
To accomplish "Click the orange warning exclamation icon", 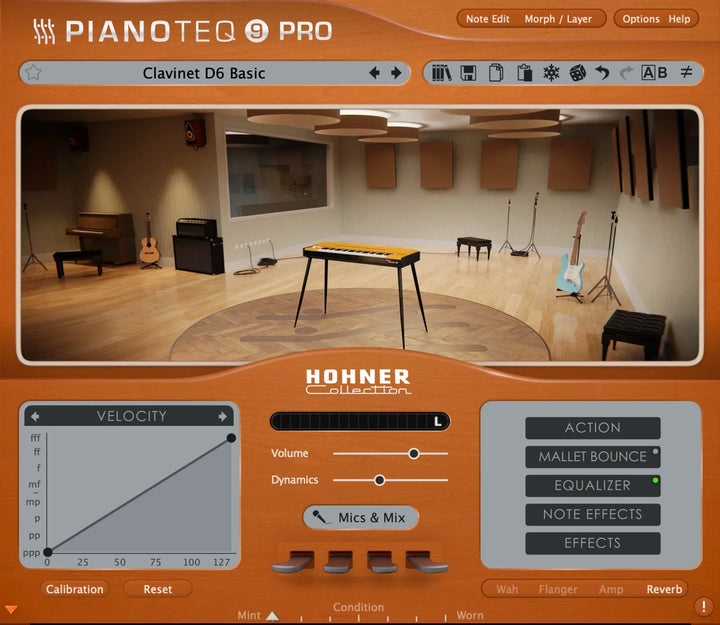I will pos(703,606).
